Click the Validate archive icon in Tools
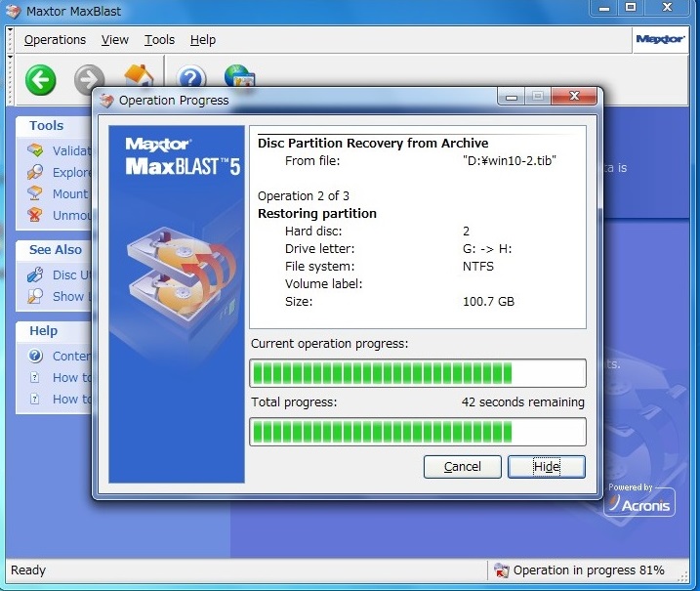Screen dimensions: 700x591 35,150
